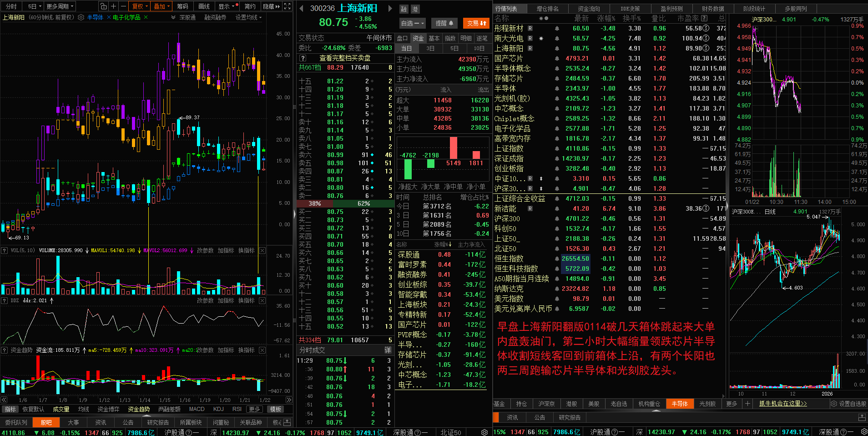Open help for the 资金趋势 indicator
The image size is (868, 436).
[5, 350]
